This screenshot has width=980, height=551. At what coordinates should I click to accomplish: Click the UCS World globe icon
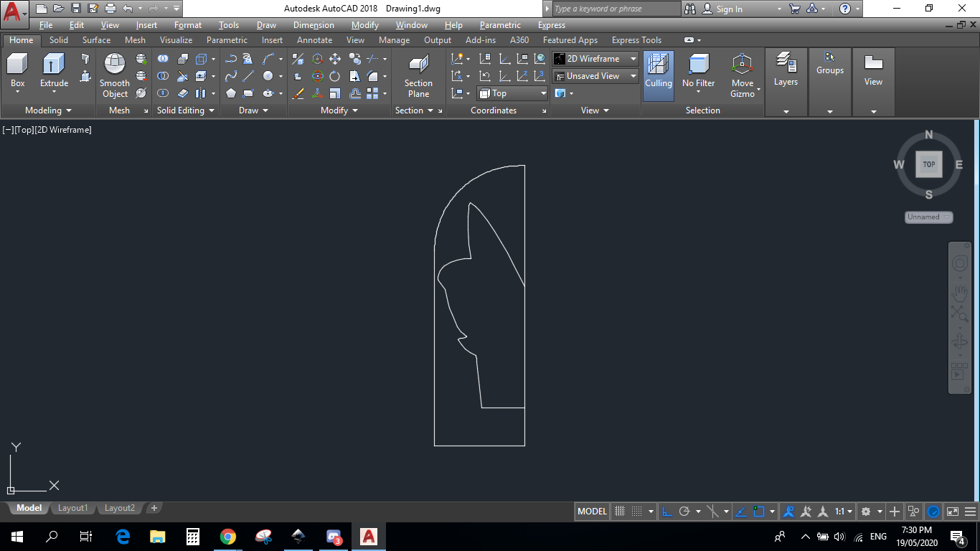click(540, 59)
